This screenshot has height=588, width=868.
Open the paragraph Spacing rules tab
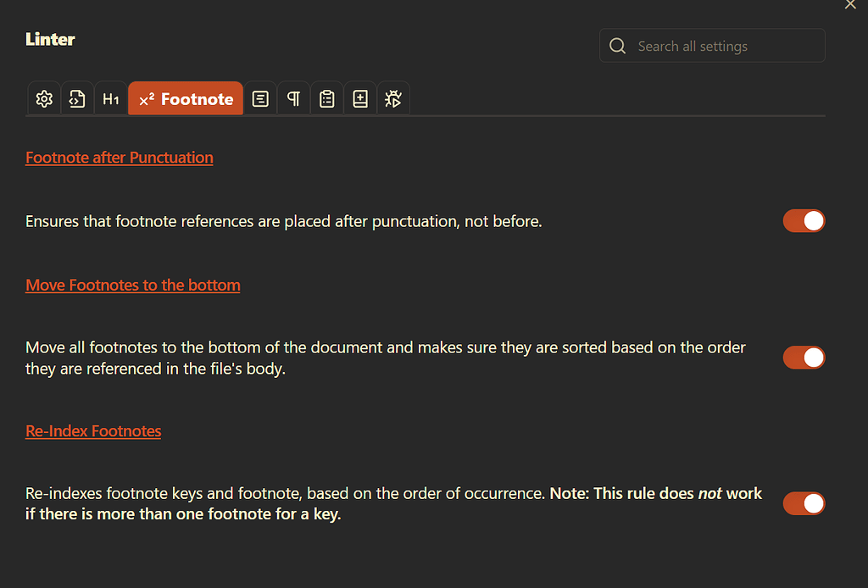click(292, 98)
